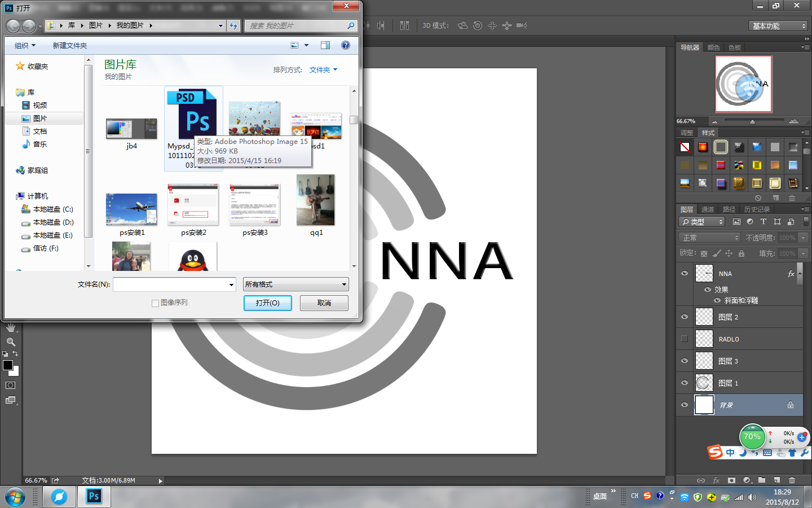Hide the 图层 3 layer
Screen dimensions: 812x508
coord(685,361)
